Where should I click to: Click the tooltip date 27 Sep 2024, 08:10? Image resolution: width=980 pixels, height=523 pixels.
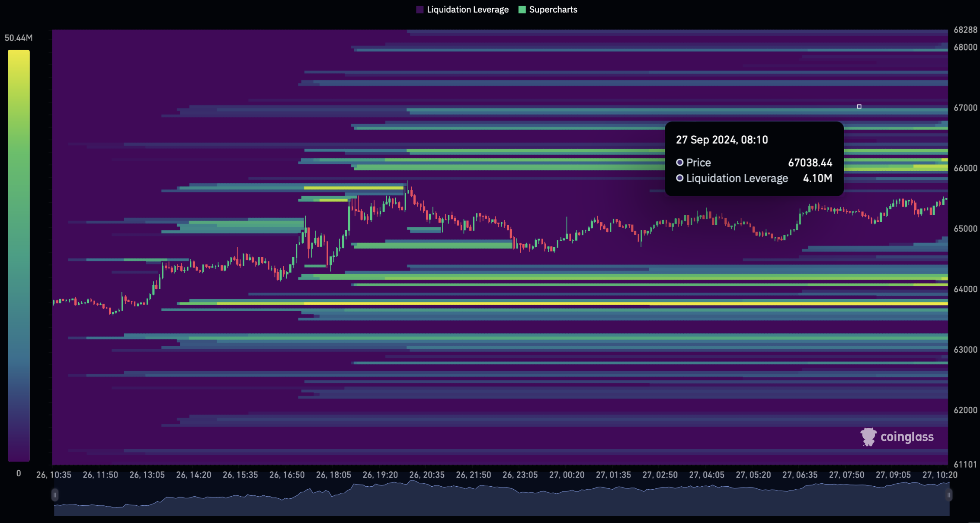coord(722,140)
